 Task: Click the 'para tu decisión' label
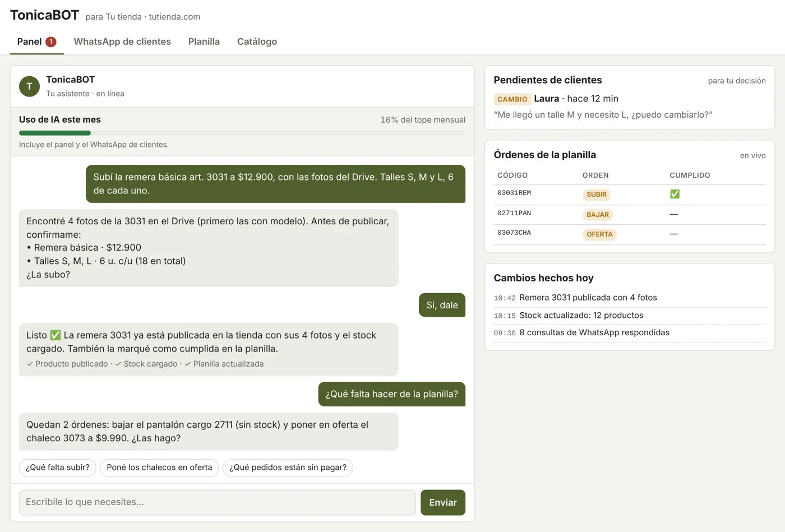(x=737, y=81)
